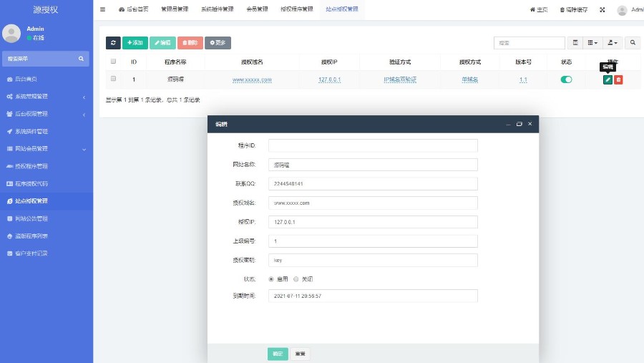Check the row 1 selection checkbox

click(113, 79)
